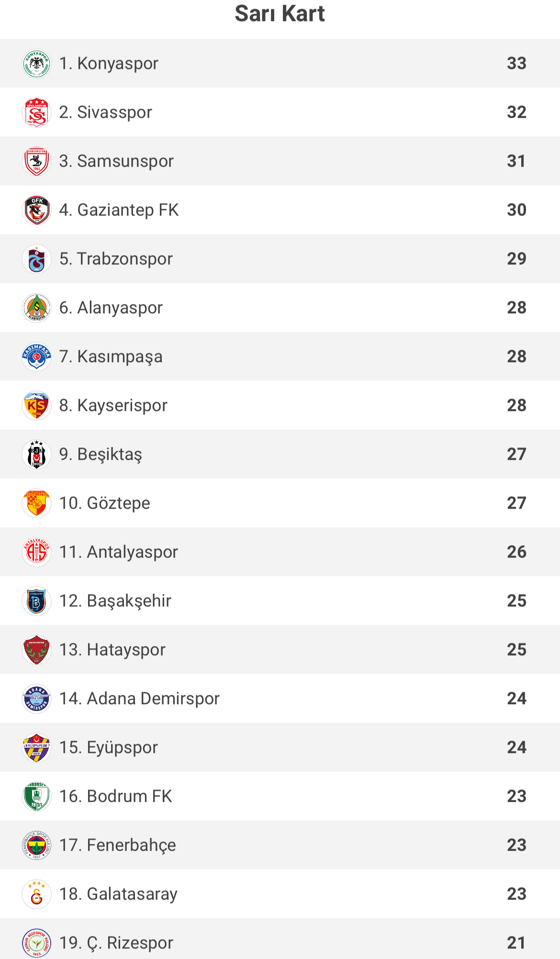Image resolution: width=560 pixels, height=959 pixels.
Task: Click the Kayserispor KS logo
Action: click(x=37, y=405)
